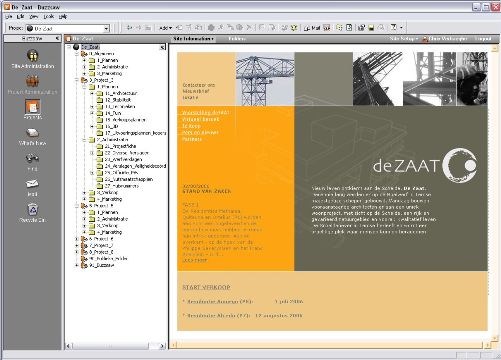Collapse the 3_Project_2 tree node

click(77, 80)
